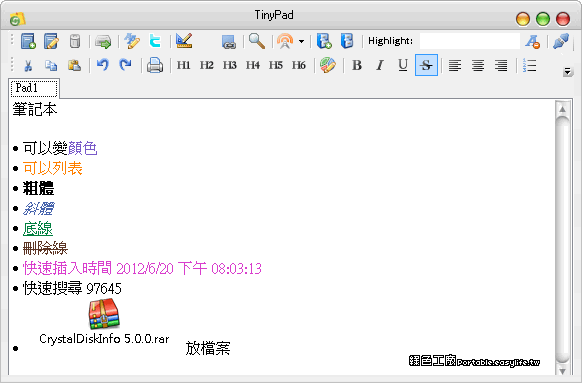Click the TinyPad app icon in title bar
This screenshot has width=582, height=383.
17,19
